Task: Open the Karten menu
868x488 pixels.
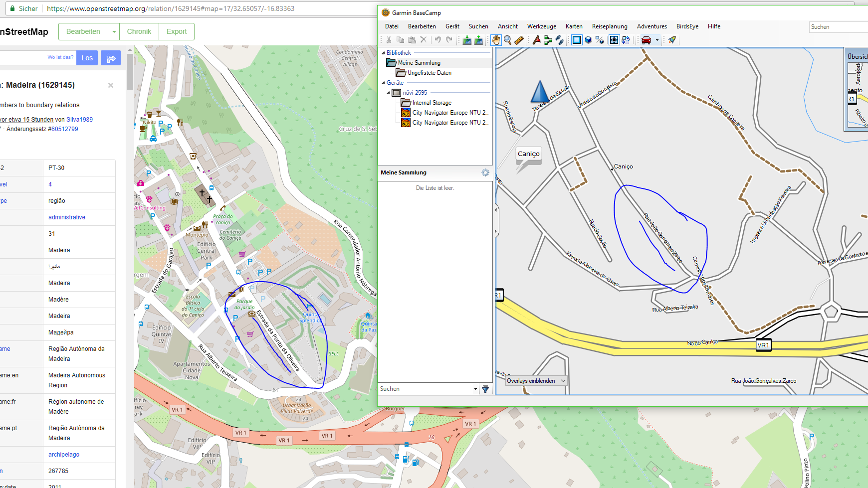Action: 574,26
